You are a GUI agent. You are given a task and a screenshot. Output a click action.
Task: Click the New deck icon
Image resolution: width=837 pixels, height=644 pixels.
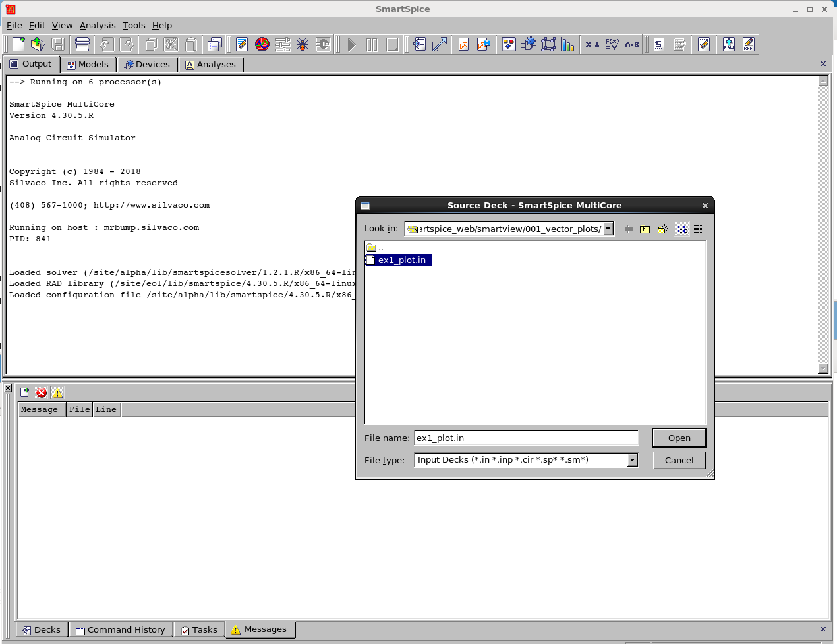coord(18,44)
